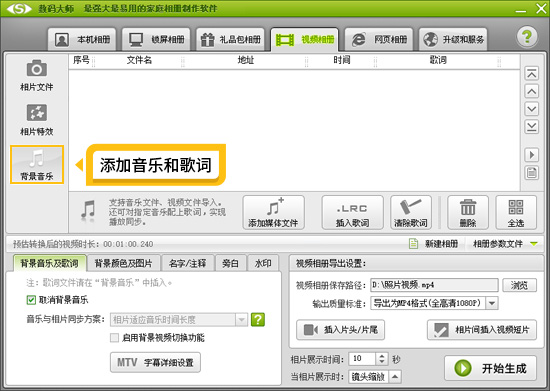Enable the 启用背景视频切换功能 checkbox
550x391 pixels.
(x=114, y=338)
